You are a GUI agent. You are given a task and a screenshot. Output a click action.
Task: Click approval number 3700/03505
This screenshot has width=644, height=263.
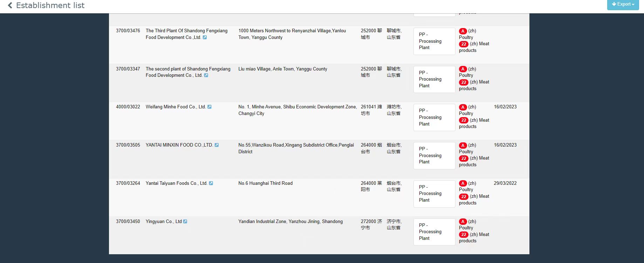coord(128,145)
